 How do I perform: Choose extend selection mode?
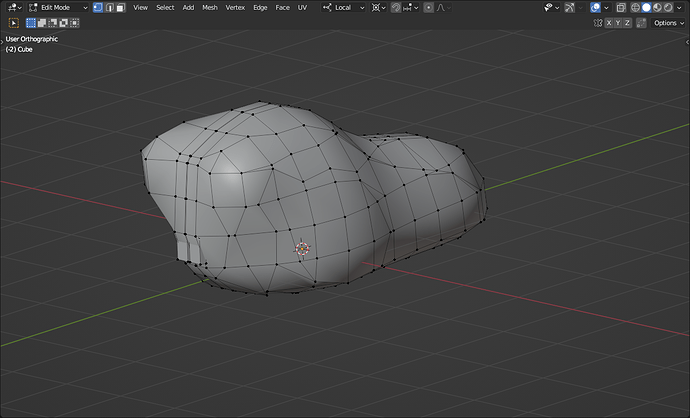click(x=42, y=23)
